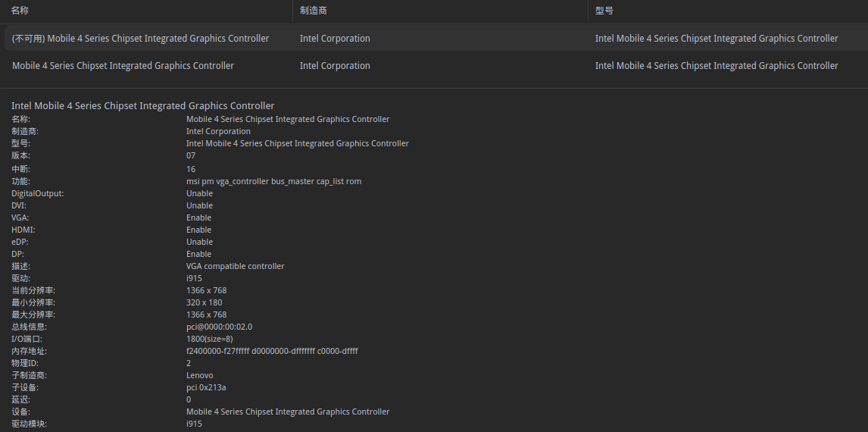This screenshot has width=868, height=432.
Task: Click the details heading Intel Mobile 4 Series title
Action: pyautogui.click(x=143, y=105)
